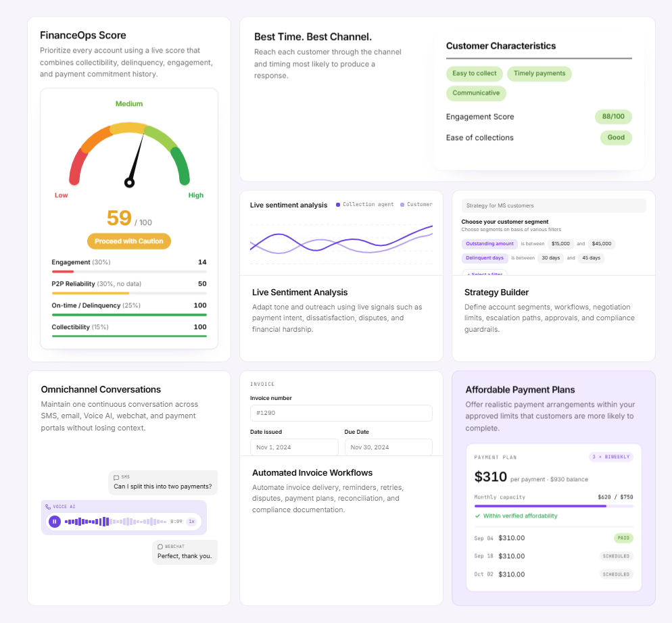
Task: Click the 45 days maximum value
Action: (x=591, y=258)
